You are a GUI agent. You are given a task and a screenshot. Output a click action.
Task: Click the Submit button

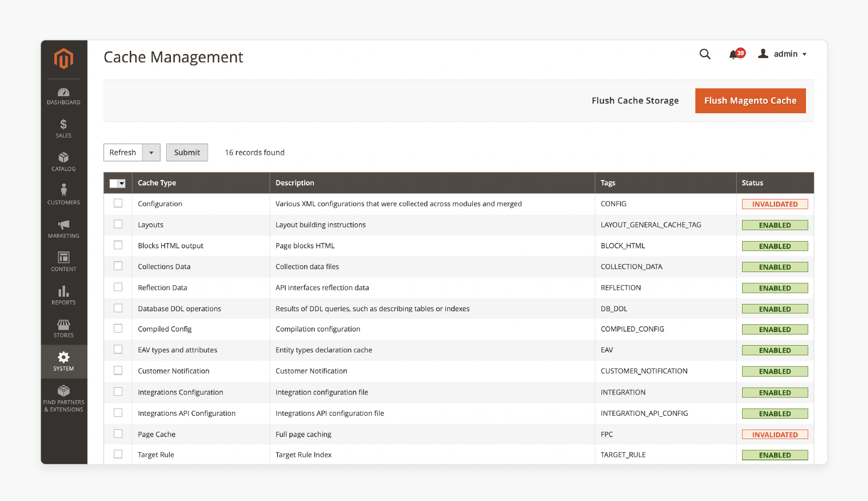coord(187,152)
